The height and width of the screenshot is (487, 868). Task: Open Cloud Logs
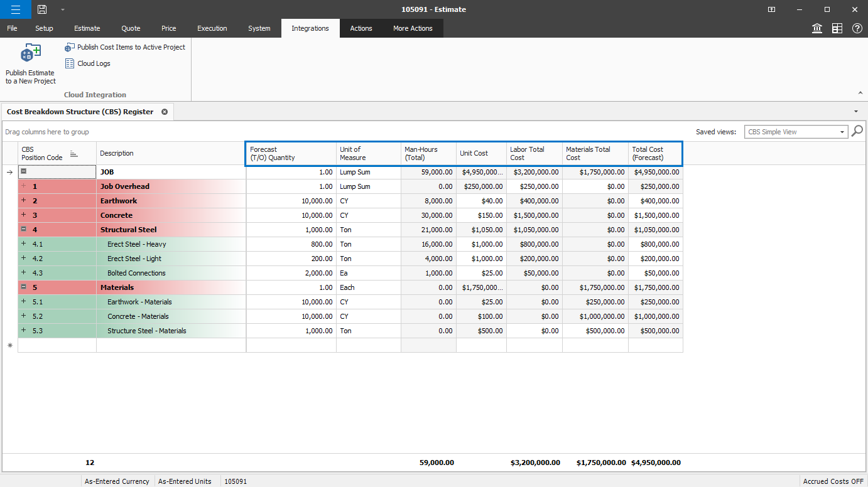[93, 63]
